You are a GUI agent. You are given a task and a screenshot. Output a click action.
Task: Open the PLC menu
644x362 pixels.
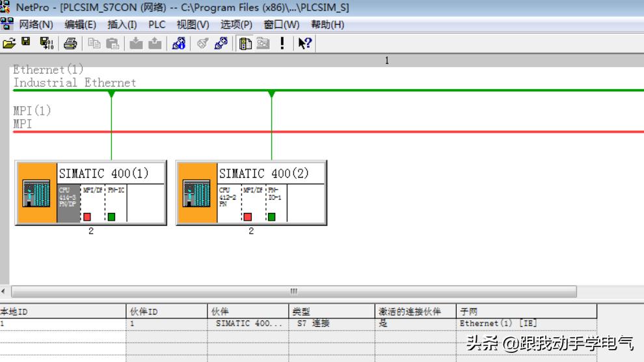157,25
